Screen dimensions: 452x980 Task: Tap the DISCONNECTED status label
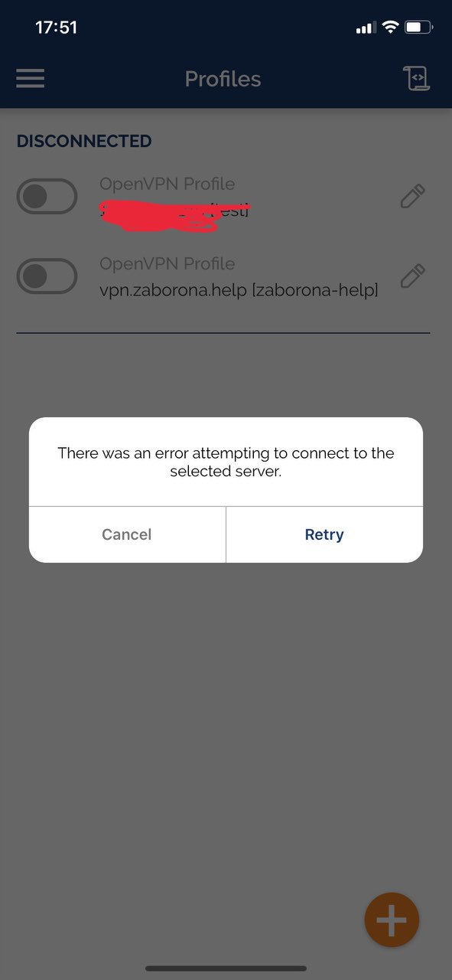click(84, 141)
